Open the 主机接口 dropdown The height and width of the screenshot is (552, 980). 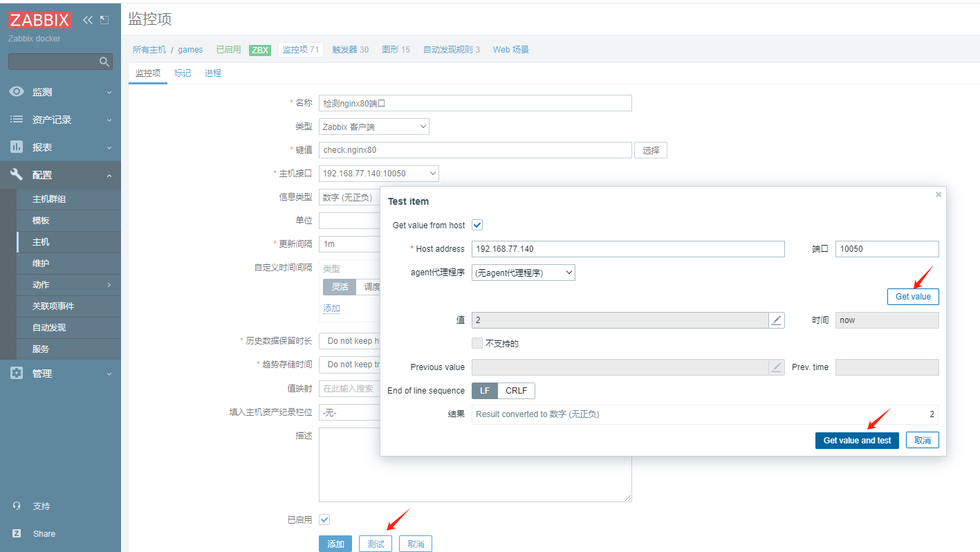[x=379, y=174]
